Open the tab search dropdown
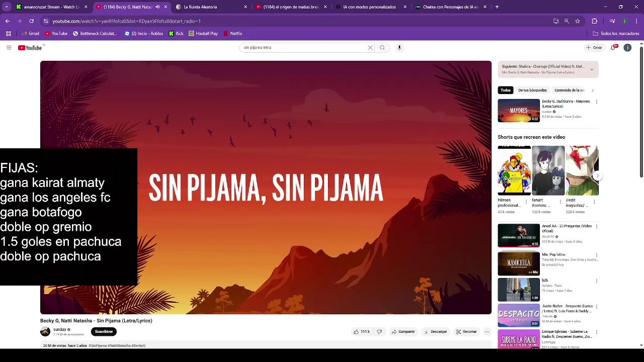Screen dimensions: 644x362 click(x=7, y=7)
